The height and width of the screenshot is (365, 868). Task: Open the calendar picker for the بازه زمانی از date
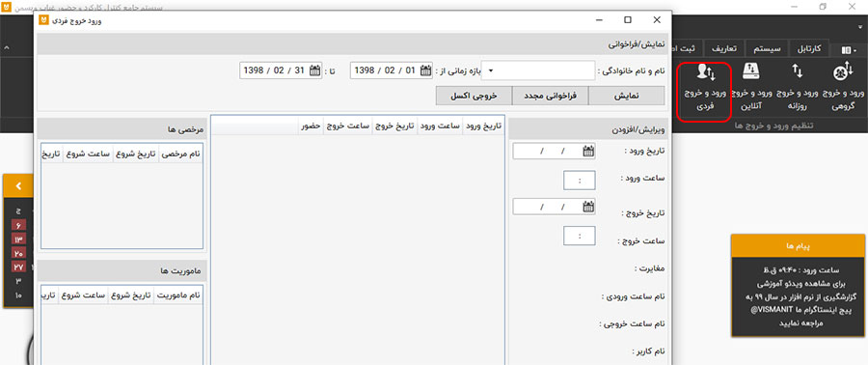click(425, 70)
